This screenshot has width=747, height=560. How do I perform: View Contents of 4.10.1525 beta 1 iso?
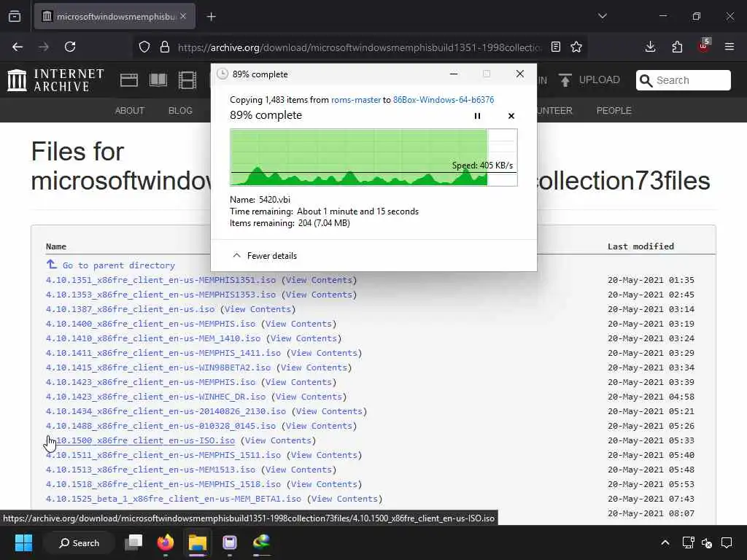click(x=344, y=499)
